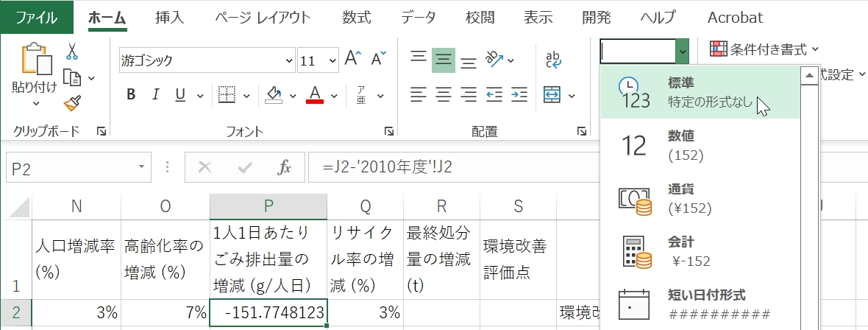This screenshot has width=868, height=330.
Task: Switch to the Acrobat tab
Action: (735, 18)
